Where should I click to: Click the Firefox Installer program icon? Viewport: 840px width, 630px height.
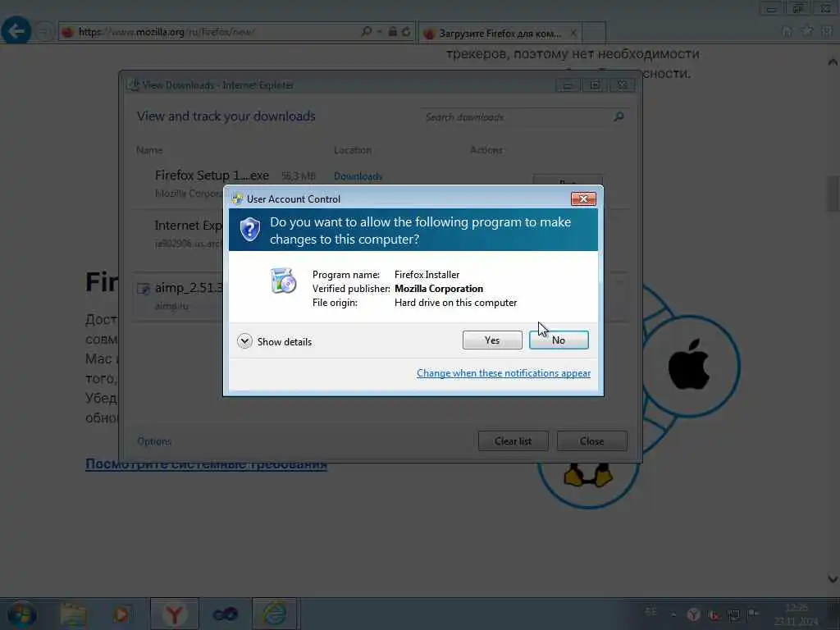[x=283, y=281]
